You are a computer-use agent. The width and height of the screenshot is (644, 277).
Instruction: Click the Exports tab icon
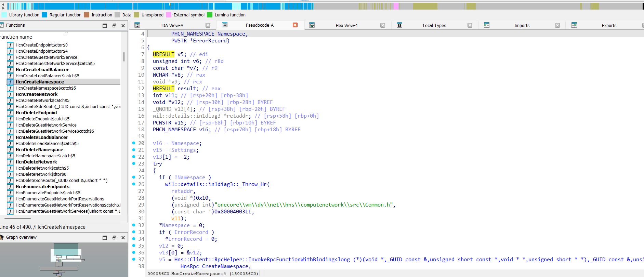point(574,25)
